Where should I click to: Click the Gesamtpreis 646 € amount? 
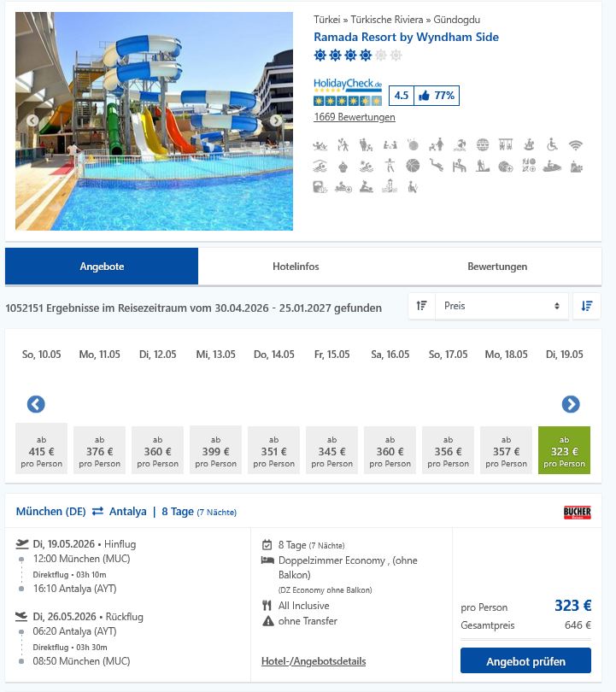click(578, 625)
